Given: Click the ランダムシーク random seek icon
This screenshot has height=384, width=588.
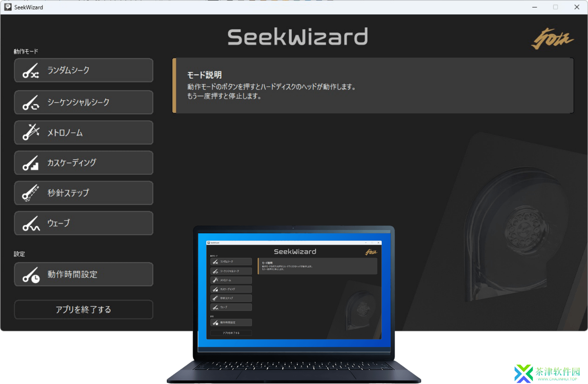Looking at the screenshot, I should [31, 71].
